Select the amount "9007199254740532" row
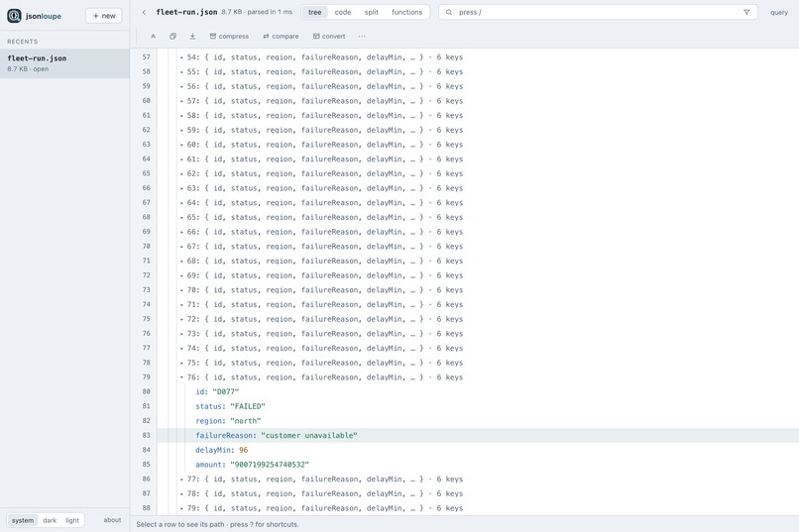 pyautogui.click(x=478, y=465)
